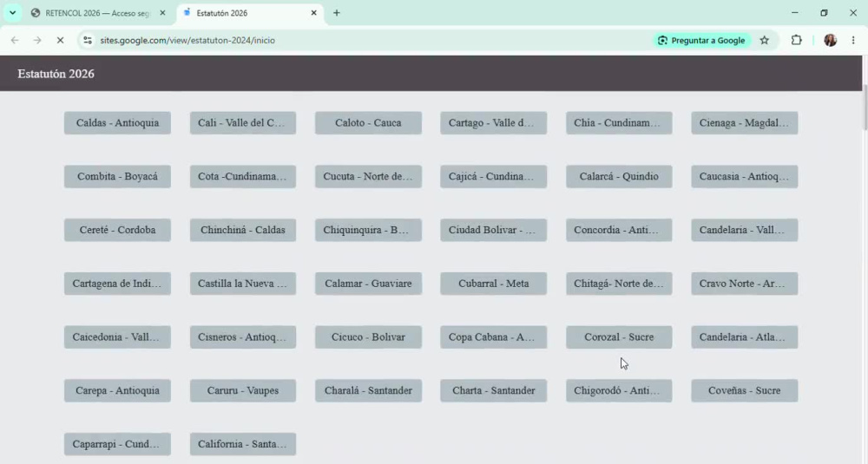Expand the tab search dropdown arrow
Screen dimensions: 868x464
point(12,13)
